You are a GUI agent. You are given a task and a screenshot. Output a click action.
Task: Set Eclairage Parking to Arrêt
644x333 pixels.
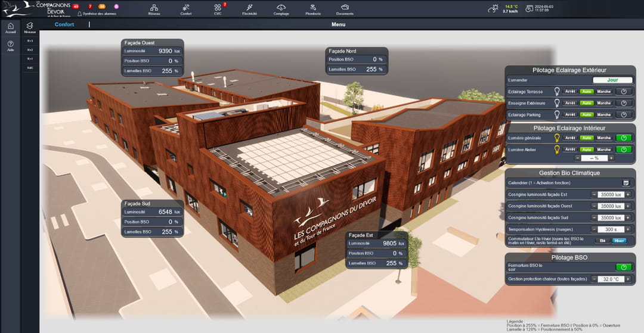(570, 114)
